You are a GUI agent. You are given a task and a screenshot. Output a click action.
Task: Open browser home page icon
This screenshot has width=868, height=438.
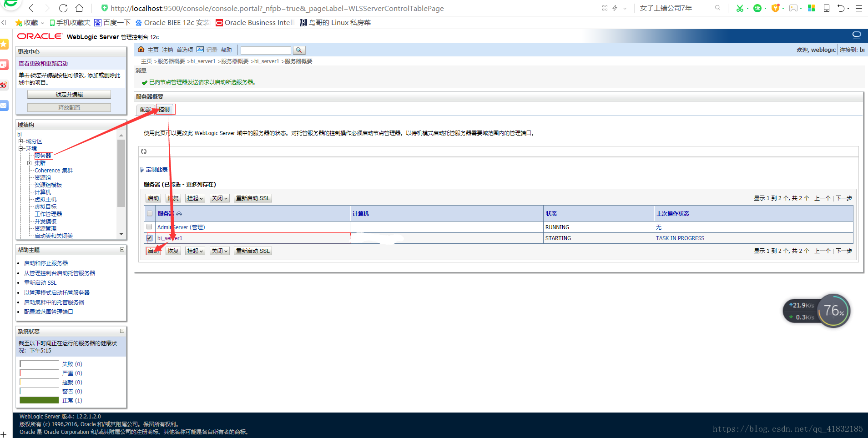(x=79, y=8)
